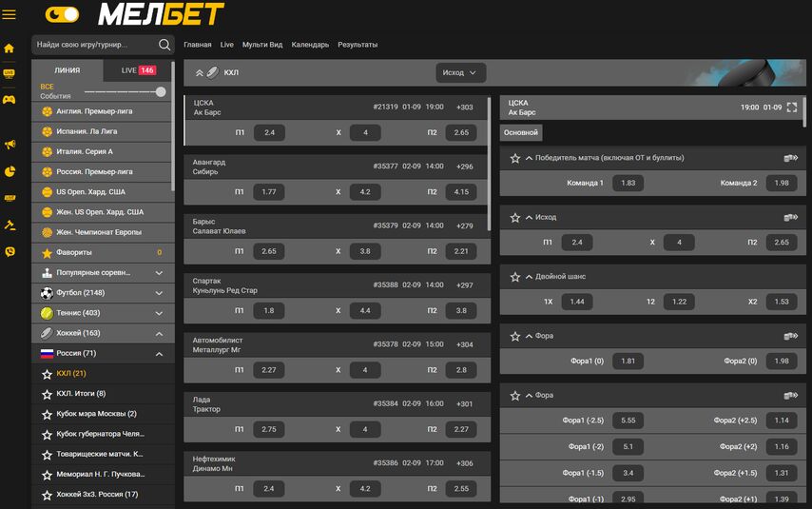Click the Melbet logo
Screen dimensions: 812x509
(161, 14)
